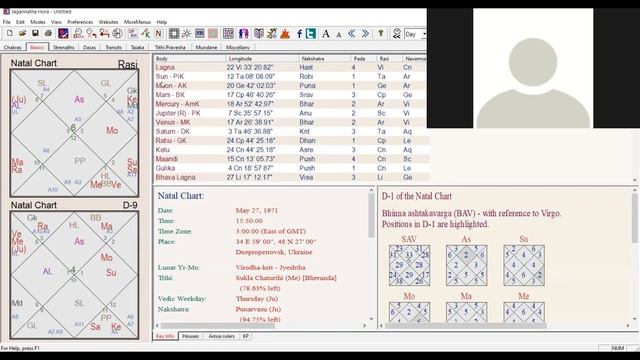Increase font size with large A icon
This screenshot has height=360, width=640.
(326, 33)
